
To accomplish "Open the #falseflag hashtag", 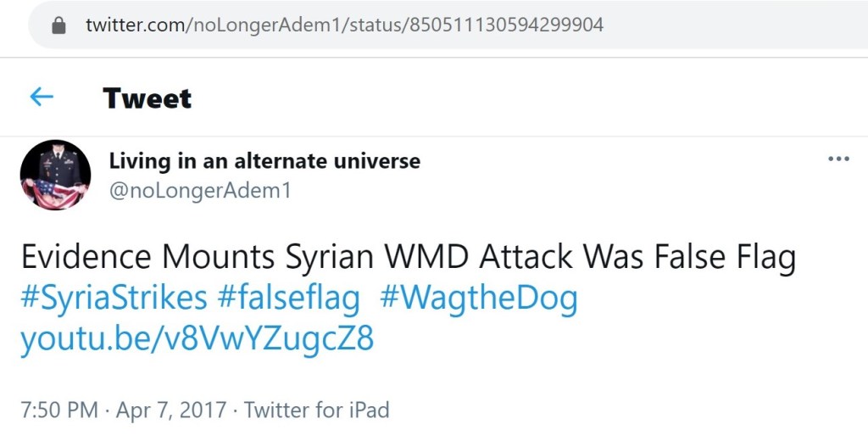I will coord(288,299).
